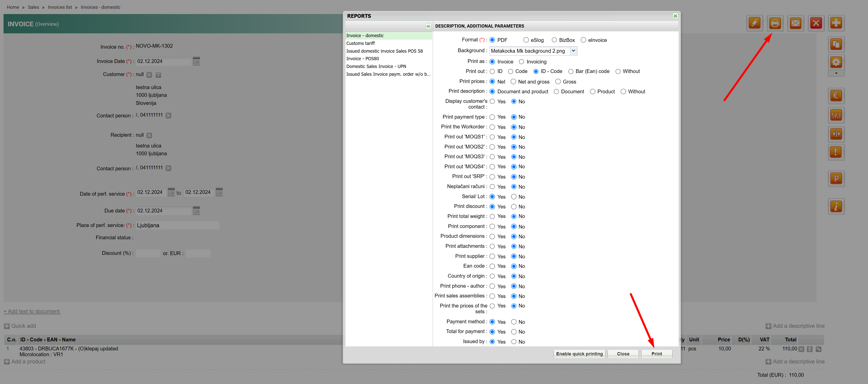Click the pencil edit invoice icon
868x384 pixels.
754,23
